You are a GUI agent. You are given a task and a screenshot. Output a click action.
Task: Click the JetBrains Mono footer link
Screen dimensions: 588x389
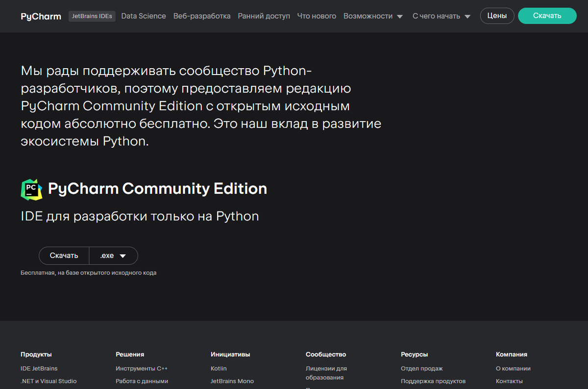232,381
